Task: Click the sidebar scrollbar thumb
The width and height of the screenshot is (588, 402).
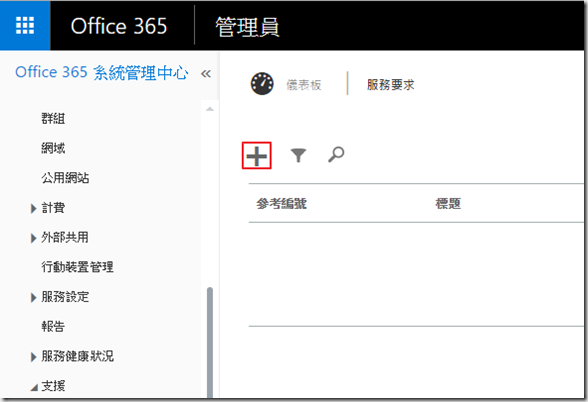Action: click(210, 342)
